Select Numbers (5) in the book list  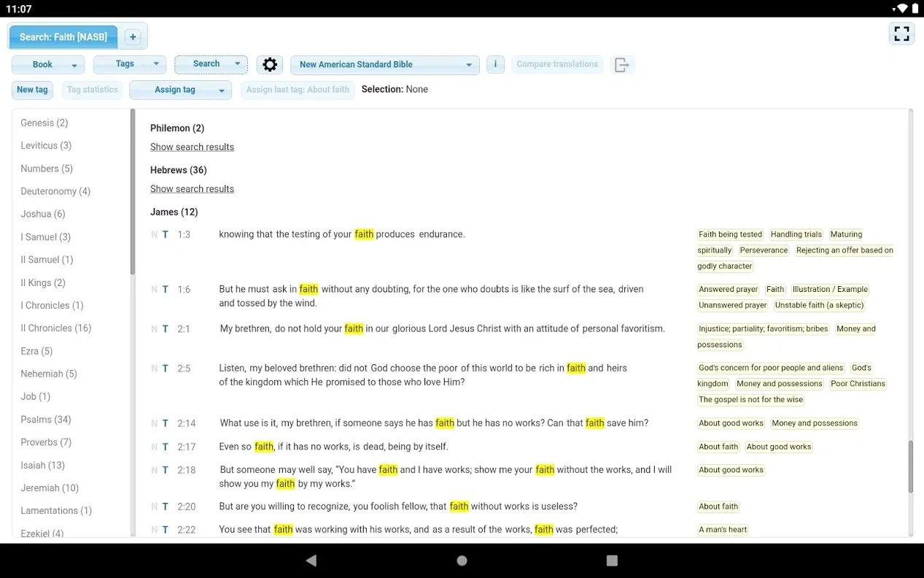(47, 169)
